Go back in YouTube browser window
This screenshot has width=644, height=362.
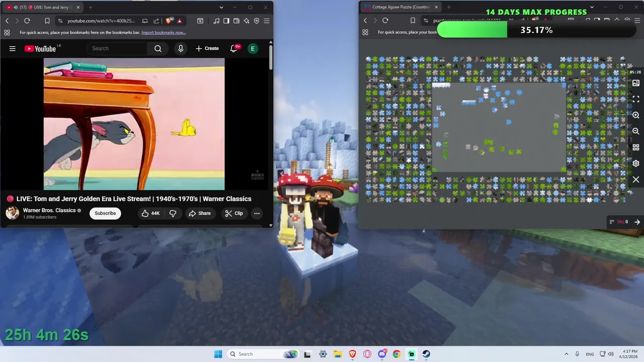click(x=7, y=21)
